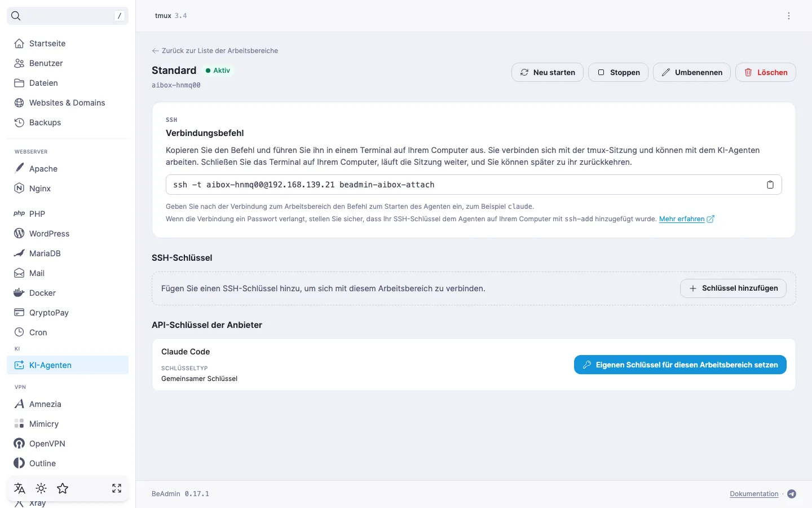Click the Neu starten button
Image resolution: width=812 pixels, height=508 pixels.
(548, 72)
